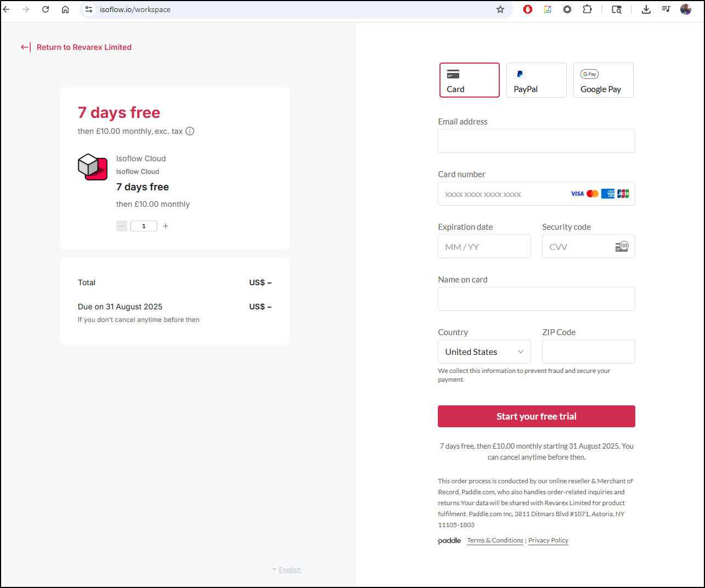The height and width of the screenshot is (588, 705).
Task: Click the JCB card logo
Action: coord(623,194)
